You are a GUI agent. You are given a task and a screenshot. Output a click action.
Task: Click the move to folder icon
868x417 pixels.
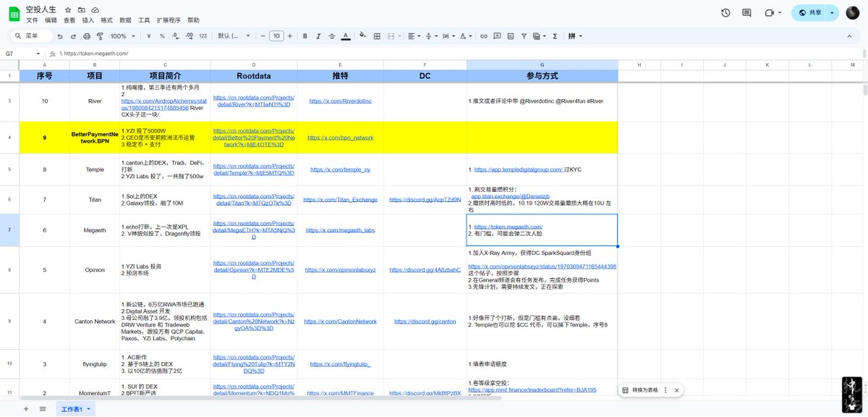pos(82,10)
